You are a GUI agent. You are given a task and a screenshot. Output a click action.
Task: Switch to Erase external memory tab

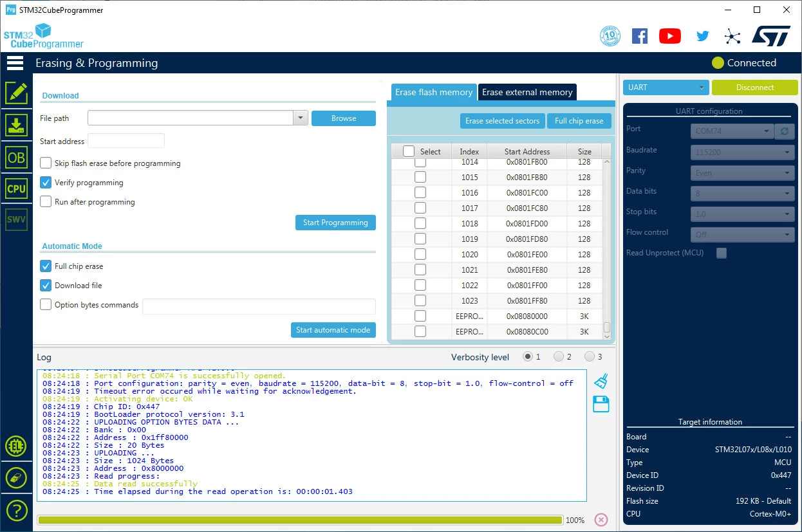(527, 92)
